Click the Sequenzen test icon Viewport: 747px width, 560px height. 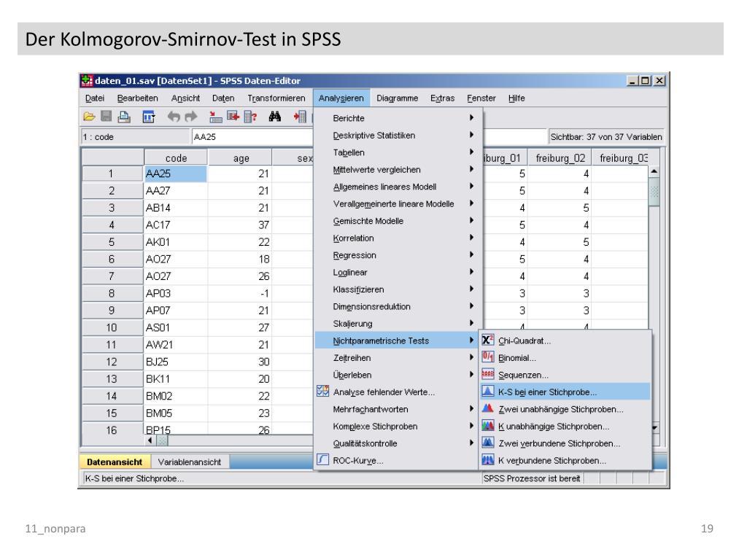click(488, 374)
